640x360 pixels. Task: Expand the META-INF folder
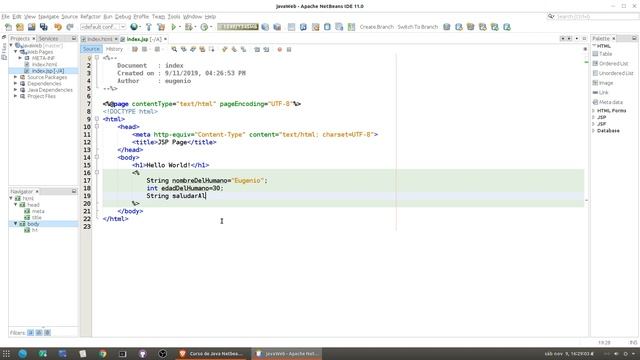20,58
